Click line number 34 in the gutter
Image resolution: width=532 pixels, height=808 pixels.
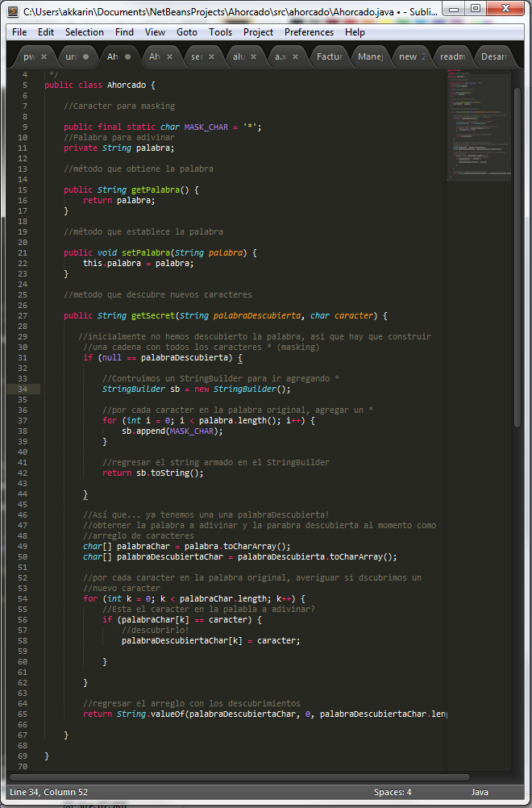[x=23, y=389]
